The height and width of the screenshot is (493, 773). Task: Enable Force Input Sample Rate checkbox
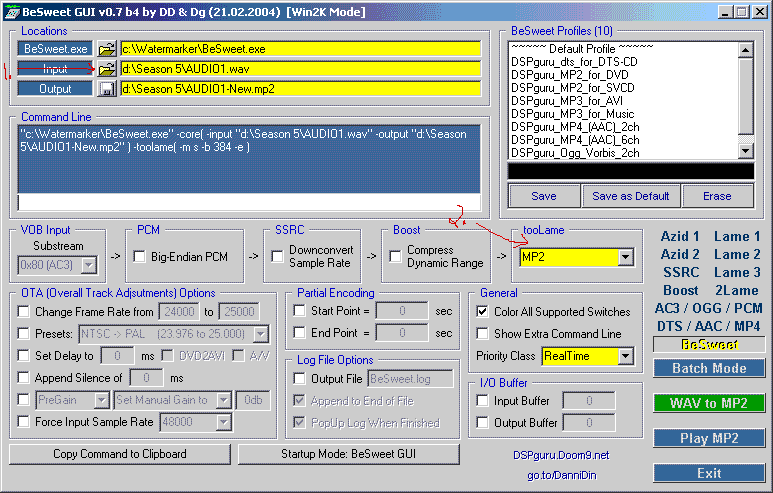pyautogui.click(x=23, y=422)
